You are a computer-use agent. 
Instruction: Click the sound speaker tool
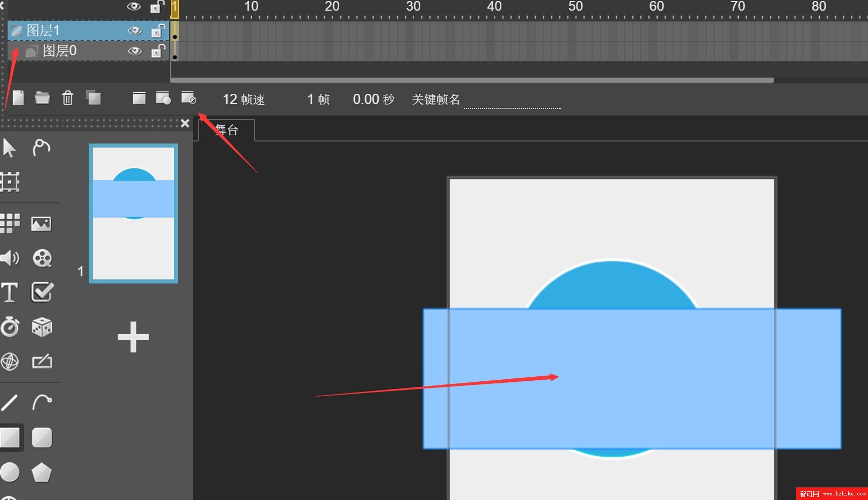click(x=10, y=258)
